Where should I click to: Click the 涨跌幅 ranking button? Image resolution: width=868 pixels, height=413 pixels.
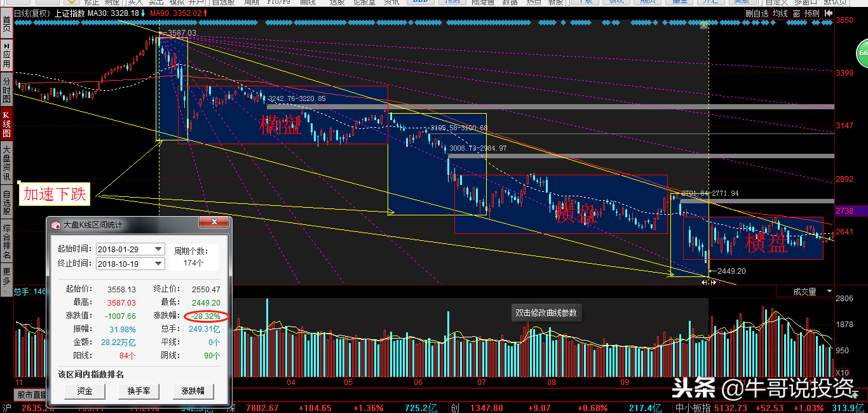pos(193,391)
